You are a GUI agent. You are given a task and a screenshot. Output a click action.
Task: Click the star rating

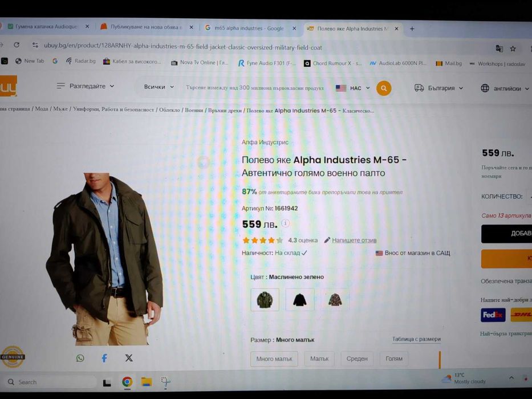[x=263, y=240]
